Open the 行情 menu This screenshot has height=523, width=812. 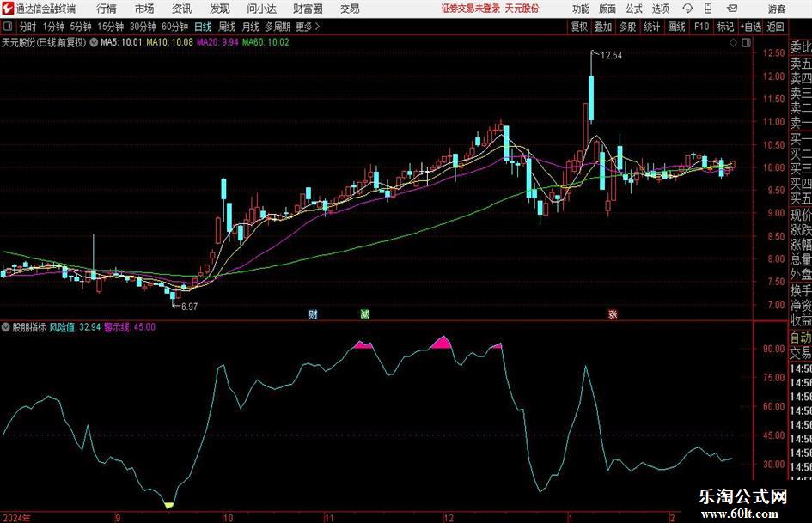pos(107,9)
